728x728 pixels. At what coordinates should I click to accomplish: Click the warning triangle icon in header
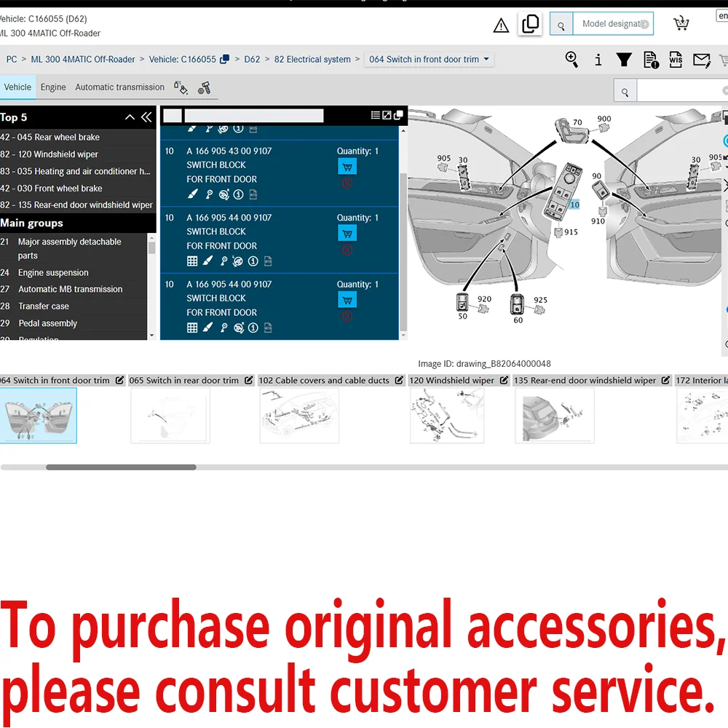coord(501,25)
